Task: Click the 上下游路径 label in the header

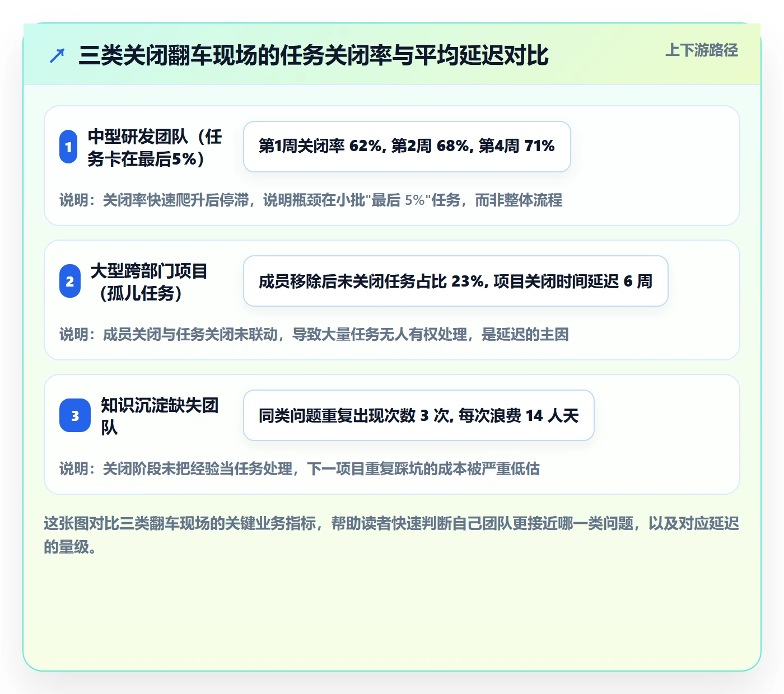Action: [x=702, y=50]
